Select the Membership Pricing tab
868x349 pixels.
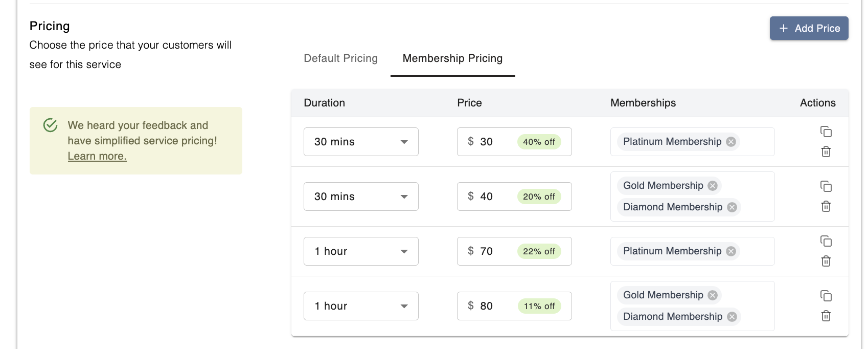[452, 58]
